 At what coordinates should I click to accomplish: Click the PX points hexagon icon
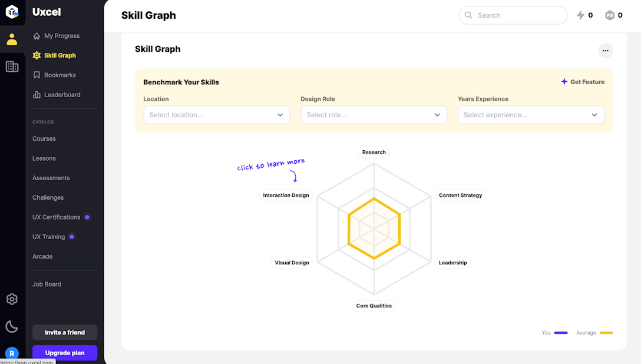(610, 15)
